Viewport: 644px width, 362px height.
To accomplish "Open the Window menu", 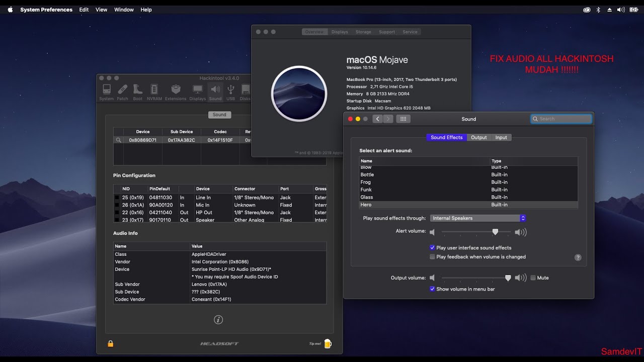I will (124, 10).
